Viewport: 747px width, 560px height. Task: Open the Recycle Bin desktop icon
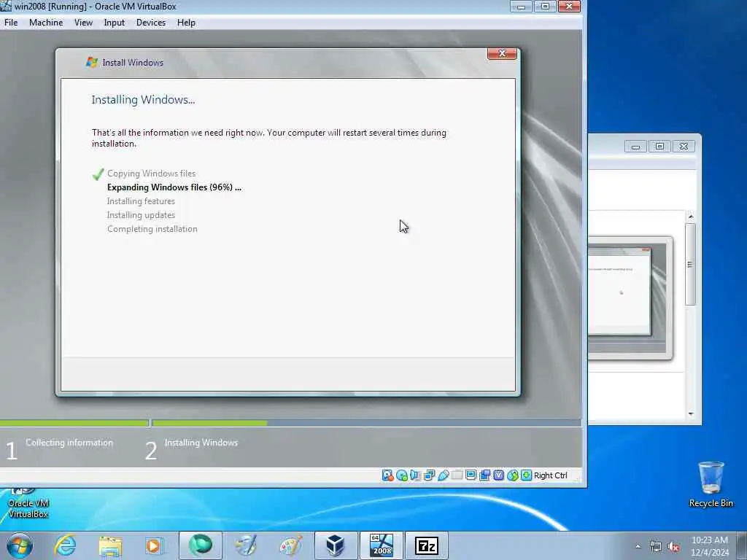click(x=711, y=484)
